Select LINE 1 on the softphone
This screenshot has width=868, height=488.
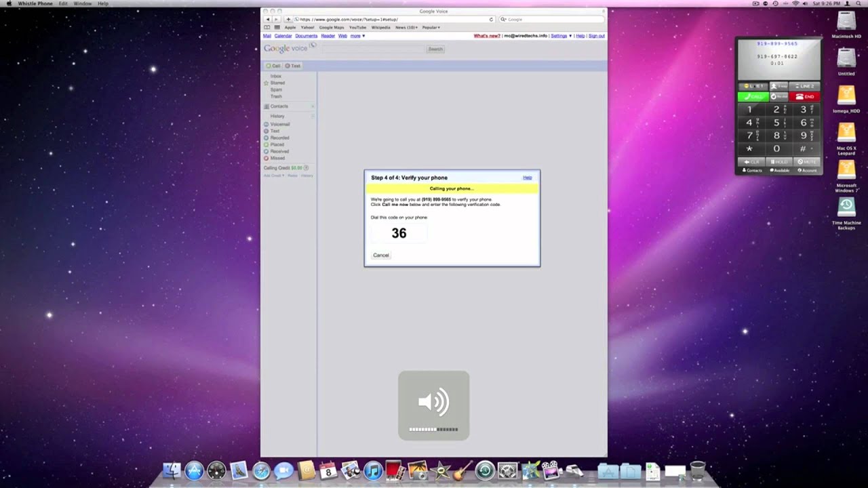[753, 86]
